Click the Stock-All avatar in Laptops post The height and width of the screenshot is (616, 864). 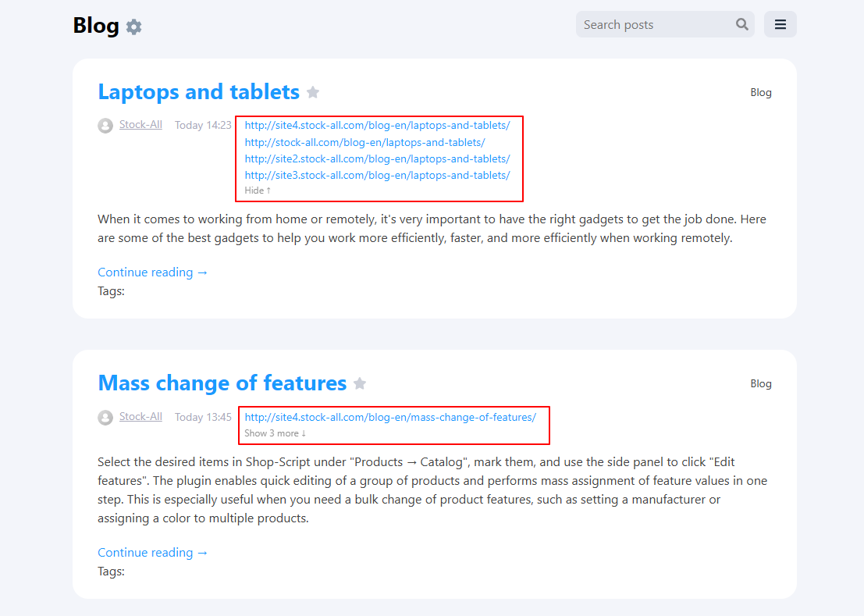click(105, 125)
